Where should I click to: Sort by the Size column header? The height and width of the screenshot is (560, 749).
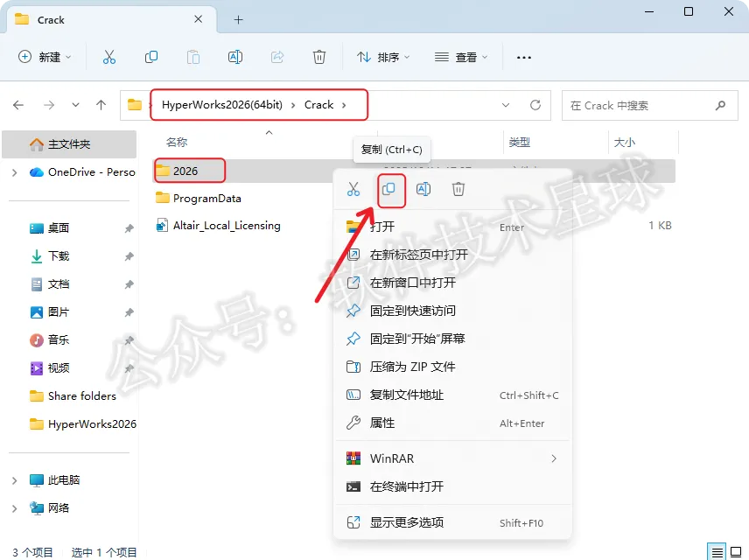pyautogui.click(x=625, y=142)
